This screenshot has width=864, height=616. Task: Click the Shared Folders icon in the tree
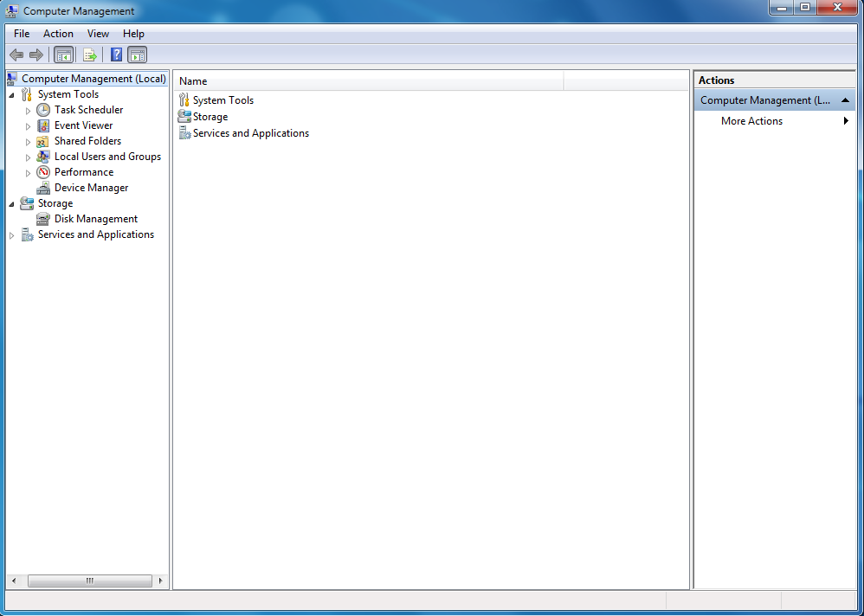click(43, 142)
